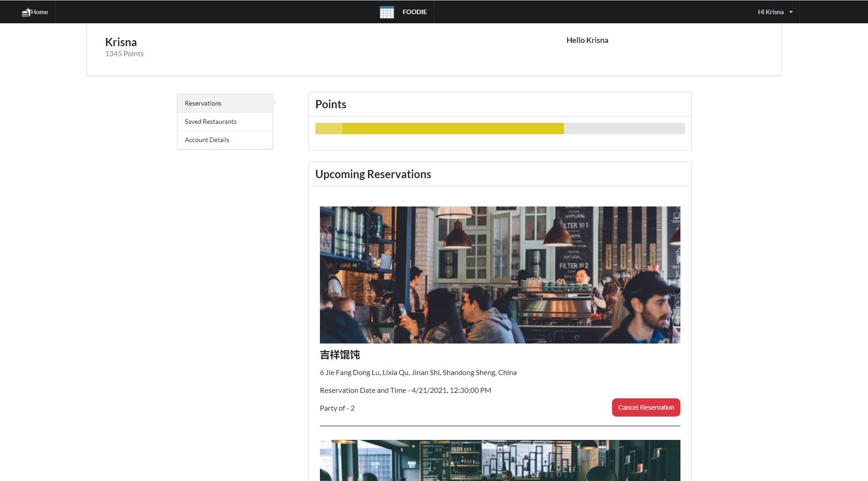Click the second restaurant photo at the bottom
Image resolution: width=868 pixels, height=481 pixels.
tap(500, 460)
